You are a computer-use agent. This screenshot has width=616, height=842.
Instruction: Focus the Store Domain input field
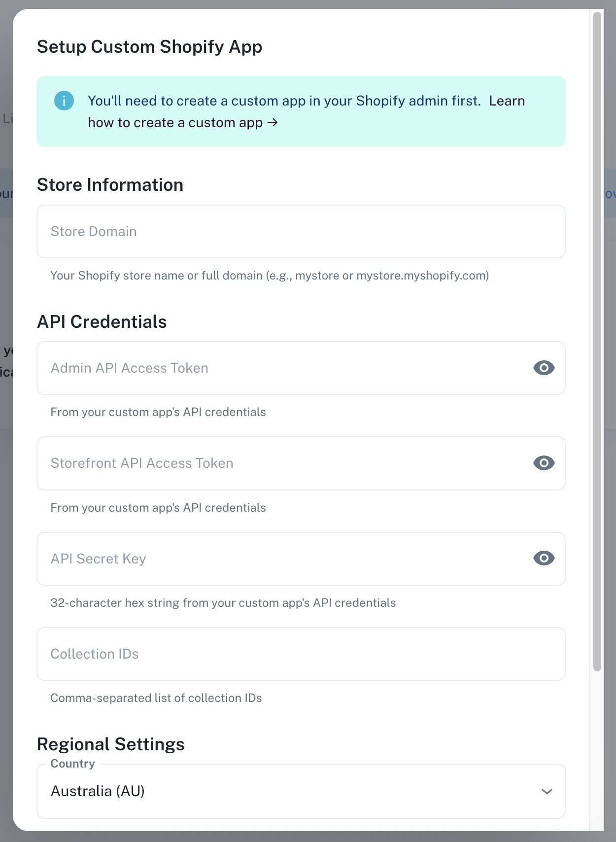point(301,231)
